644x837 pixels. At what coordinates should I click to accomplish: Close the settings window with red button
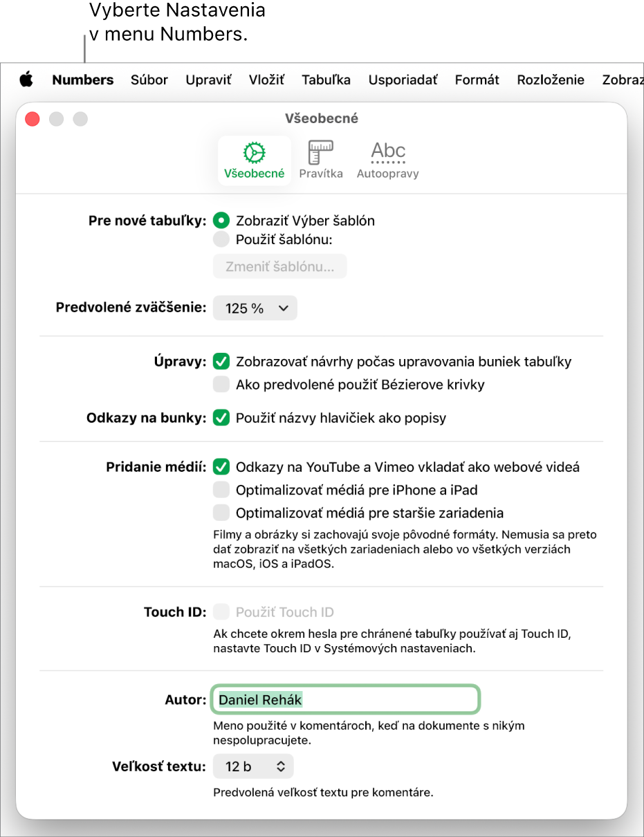click(33, 119)
